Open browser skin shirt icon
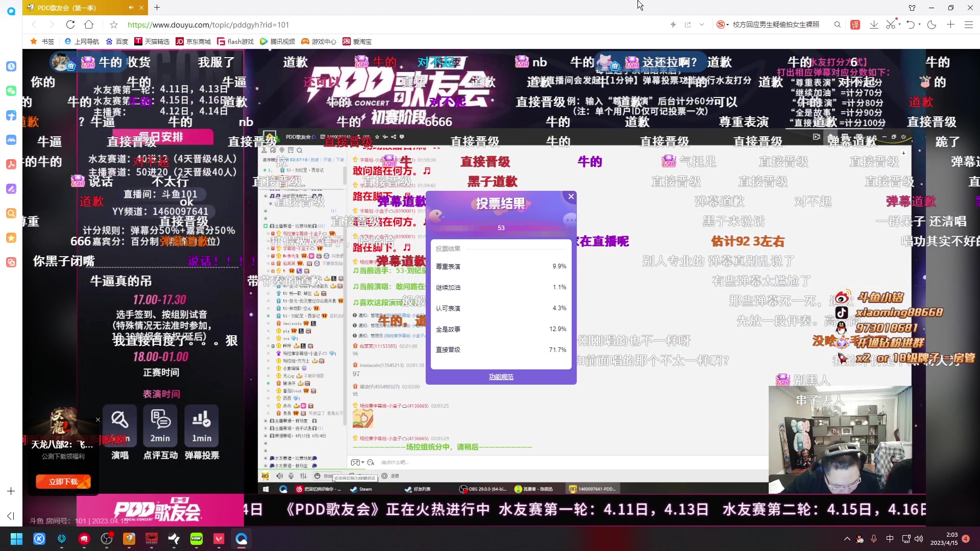 912,8
